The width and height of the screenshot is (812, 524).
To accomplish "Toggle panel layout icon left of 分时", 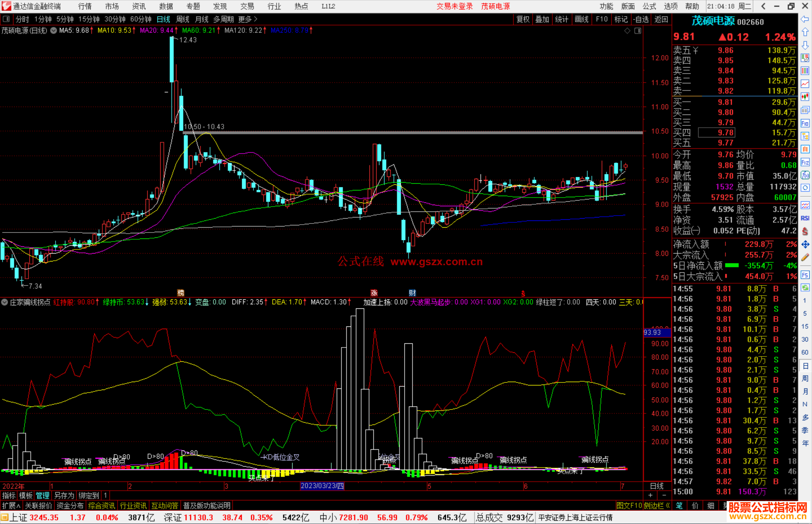I will tap(6, 19).
